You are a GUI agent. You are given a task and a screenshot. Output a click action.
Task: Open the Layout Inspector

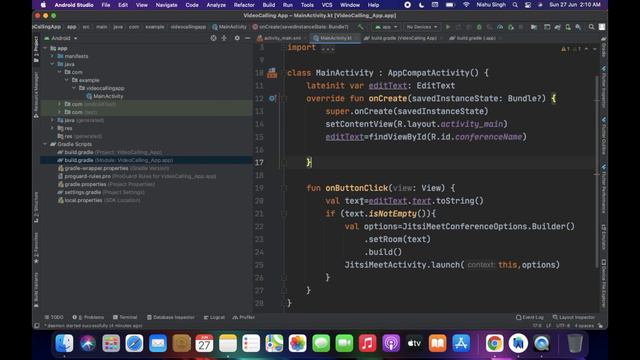point(573,317)
